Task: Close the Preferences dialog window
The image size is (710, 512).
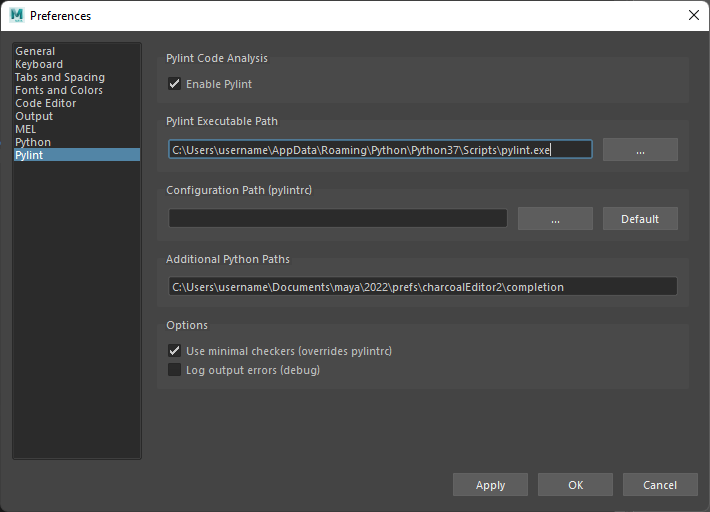Action: click(x=693, y=15)
